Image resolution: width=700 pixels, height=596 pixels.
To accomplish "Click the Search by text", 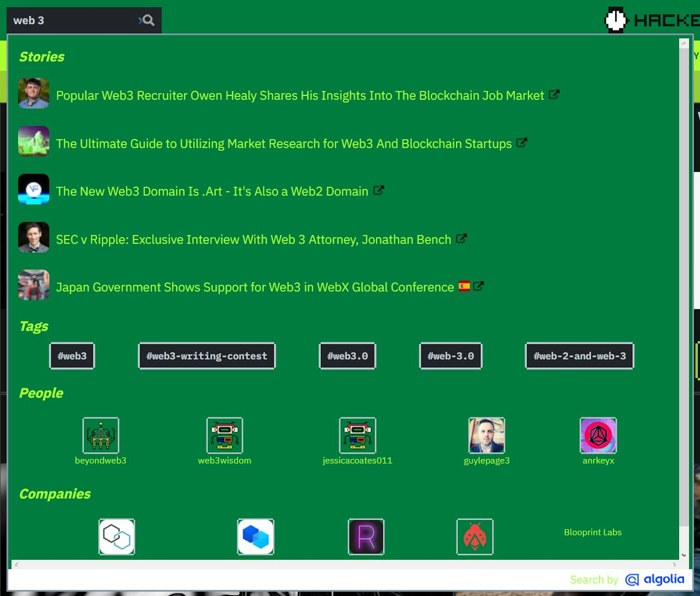I will point(594,579).
